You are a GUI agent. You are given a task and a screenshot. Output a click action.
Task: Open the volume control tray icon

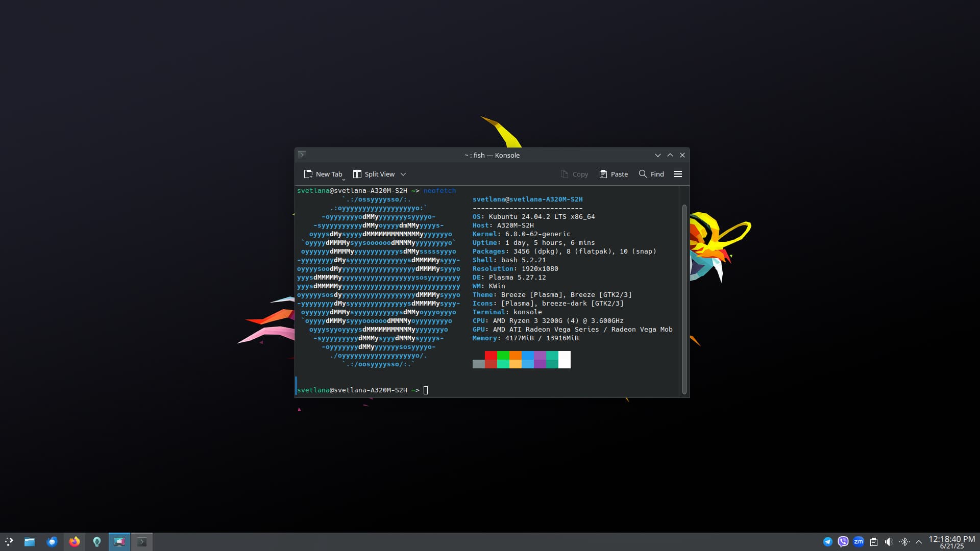889,542
